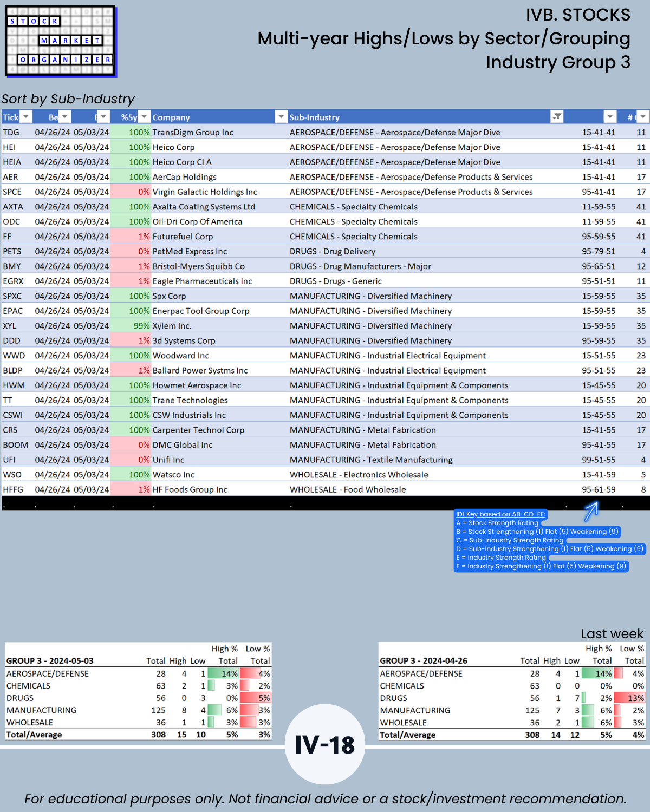Open the Be date column filter dropdown
The width and height of the screenshot is (650, 812).
tap(64, 117)
